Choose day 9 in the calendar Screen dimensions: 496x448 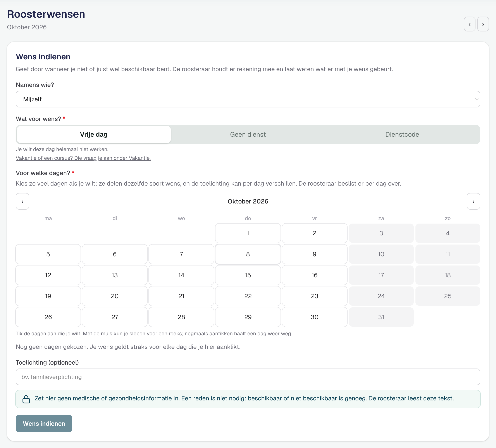314,254
